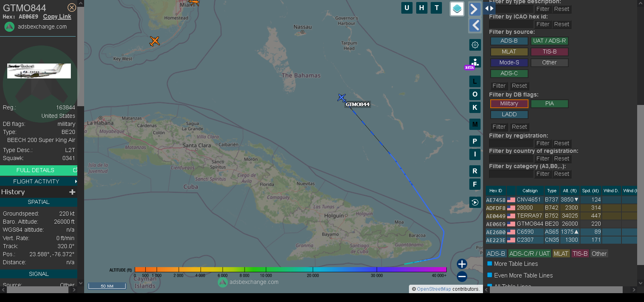Zoom out with the minus button
This screenshot has width=644, height=302.
point(462,276)
